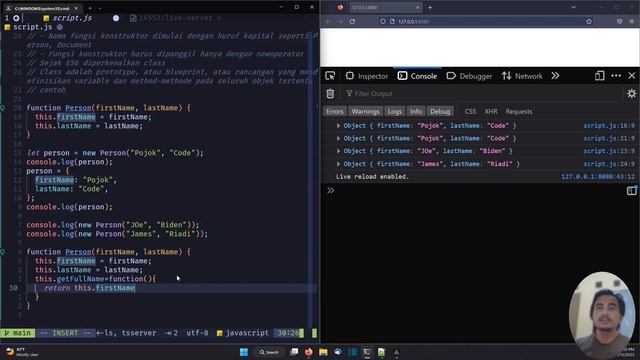The image size is (640, 360).
Task: Toggle the CSS filter
Action: pyautogui.click(x=470, y=111)
